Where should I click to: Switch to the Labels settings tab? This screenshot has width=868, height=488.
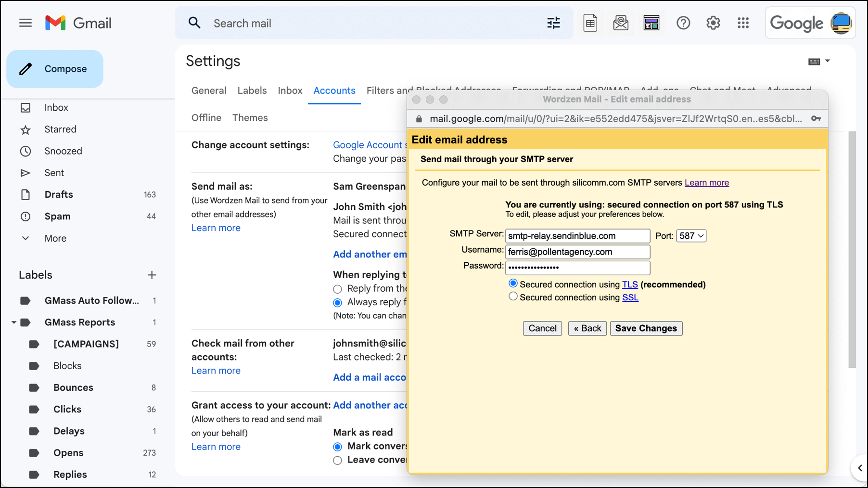(x=252, y=90)
